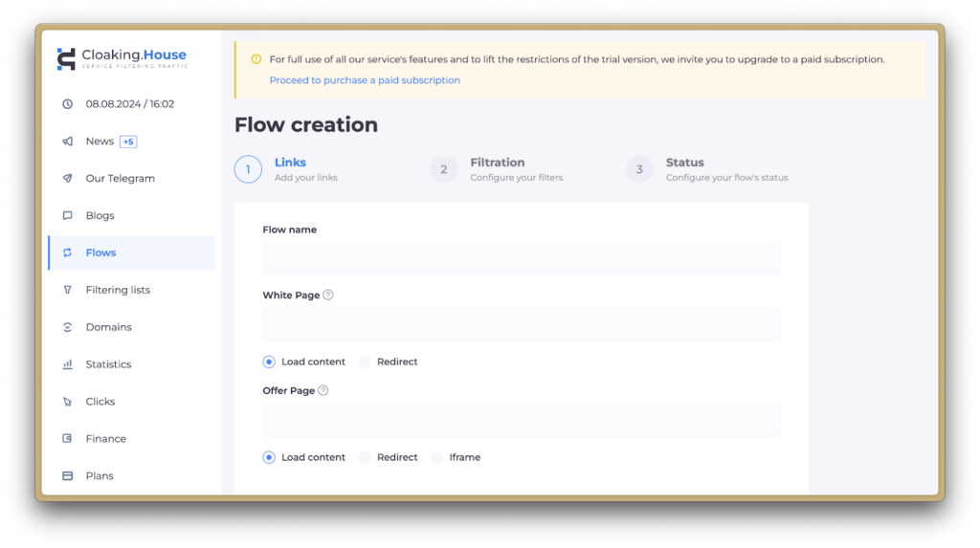This screenshot has width=980, height=548.
Task: Click the Statistics bar chart icon
Action: (x=67, y=364)
